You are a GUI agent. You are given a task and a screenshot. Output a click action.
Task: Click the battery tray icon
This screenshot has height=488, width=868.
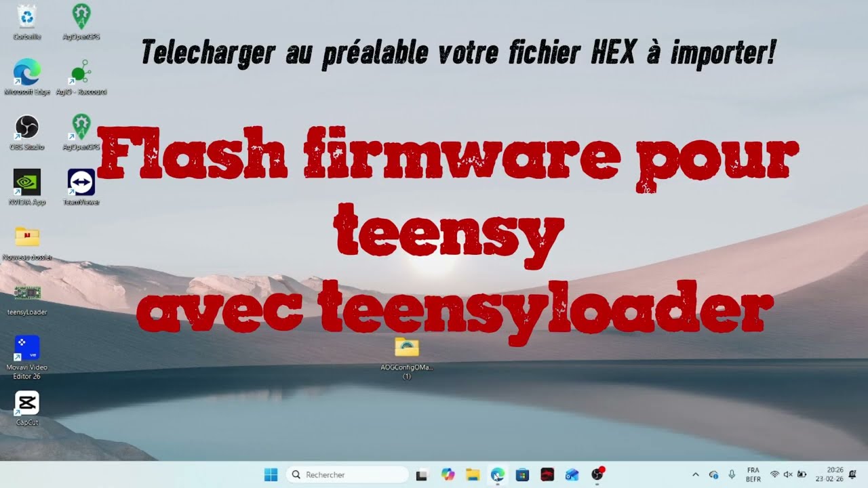pos(802,474)
